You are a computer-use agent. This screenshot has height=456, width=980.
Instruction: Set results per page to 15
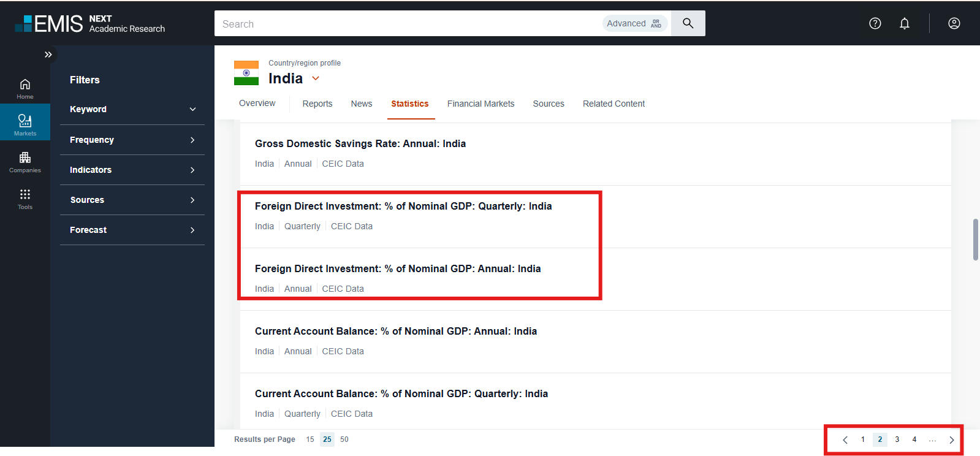[310, 439]
